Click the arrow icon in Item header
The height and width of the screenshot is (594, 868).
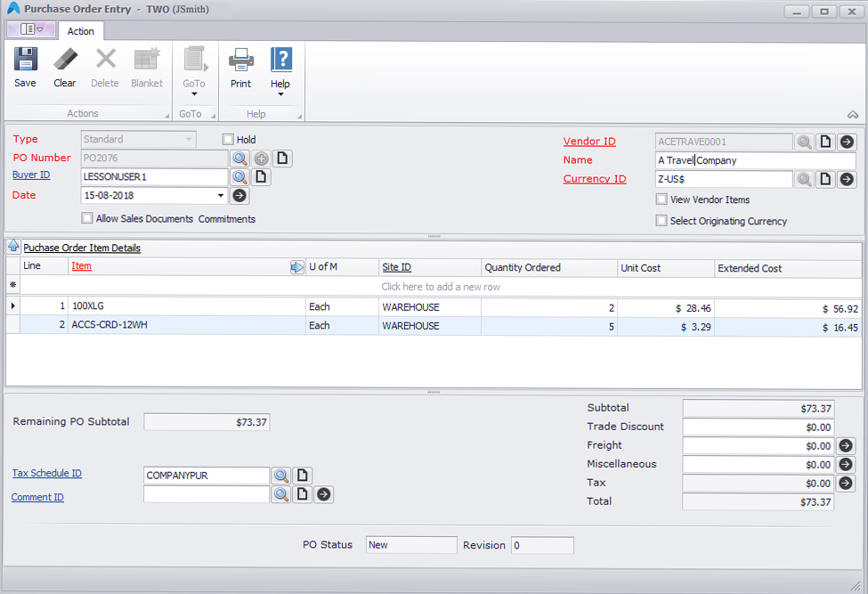(297, 267)
